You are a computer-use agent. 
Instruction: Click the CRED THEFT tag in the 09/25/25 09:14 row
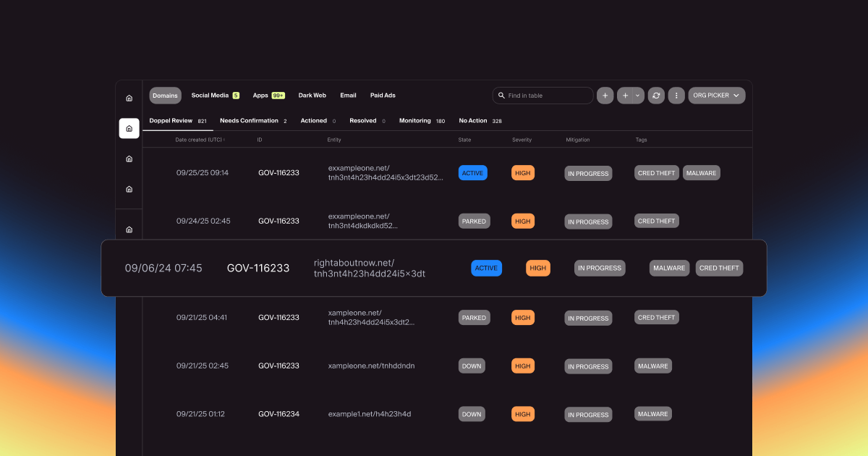tap(657, 173)
